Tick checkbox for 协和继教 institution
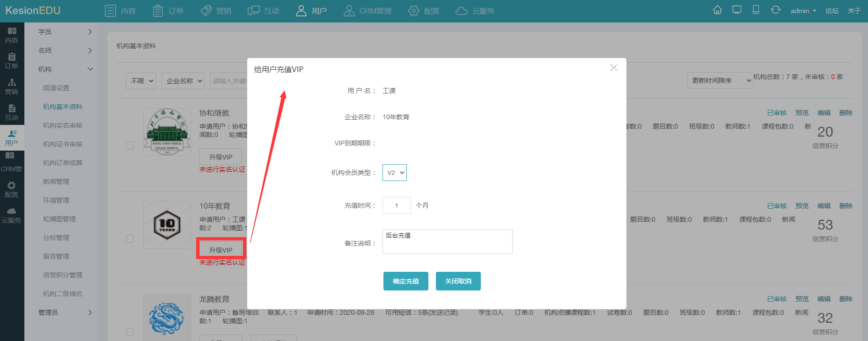Viewport: 868px width, 341px height. (x=130, y=146)
